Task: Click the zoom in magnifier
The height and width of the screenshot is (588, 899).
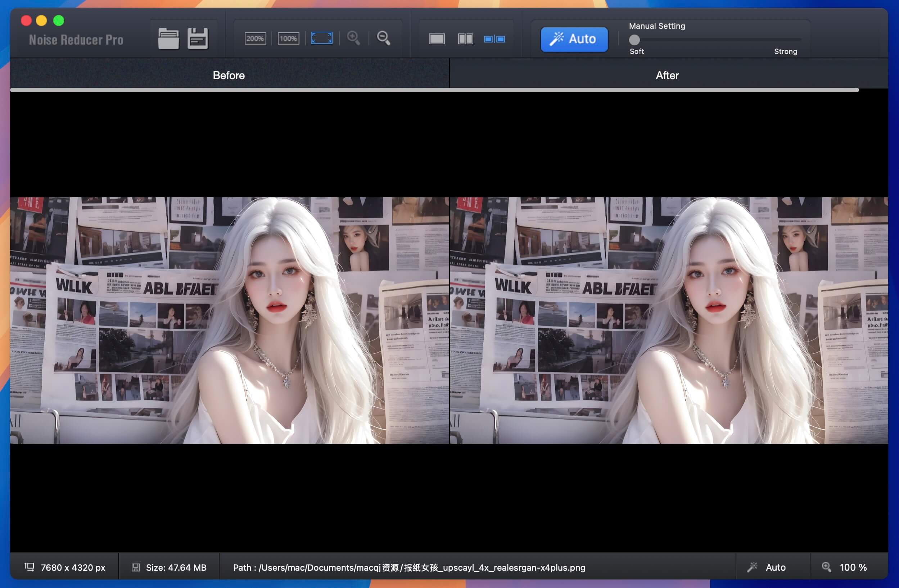Action: pyautogui.click(x=353, y=38)
